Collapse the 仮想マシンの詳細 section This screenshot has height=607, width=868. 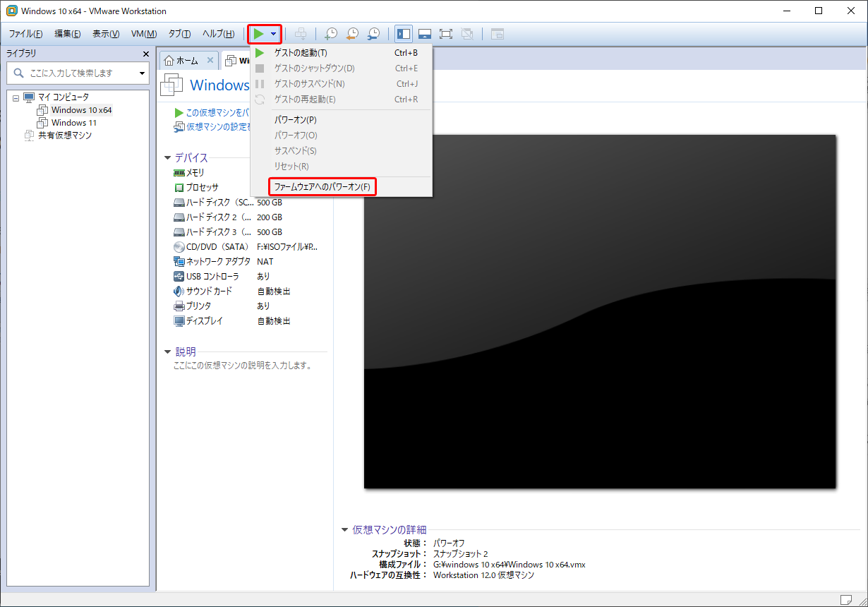coord(344,529)
